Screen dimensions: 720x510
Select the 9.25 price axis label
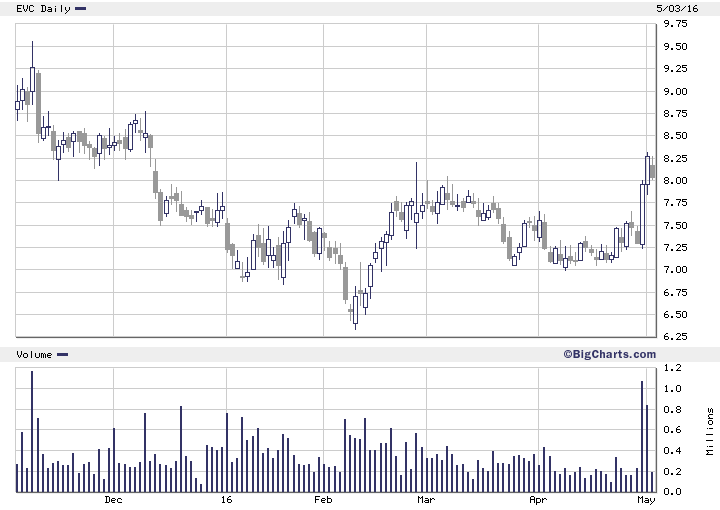(675, 69)
